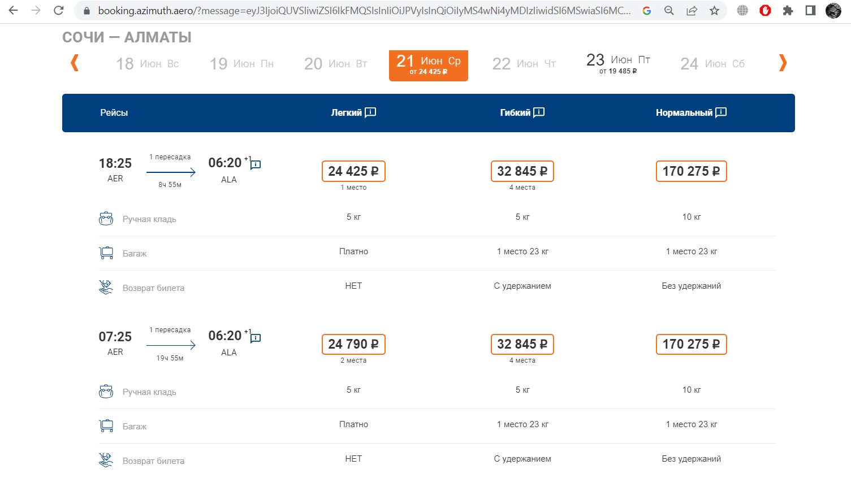Open info icon next to Легкий fare

point(370,112)
